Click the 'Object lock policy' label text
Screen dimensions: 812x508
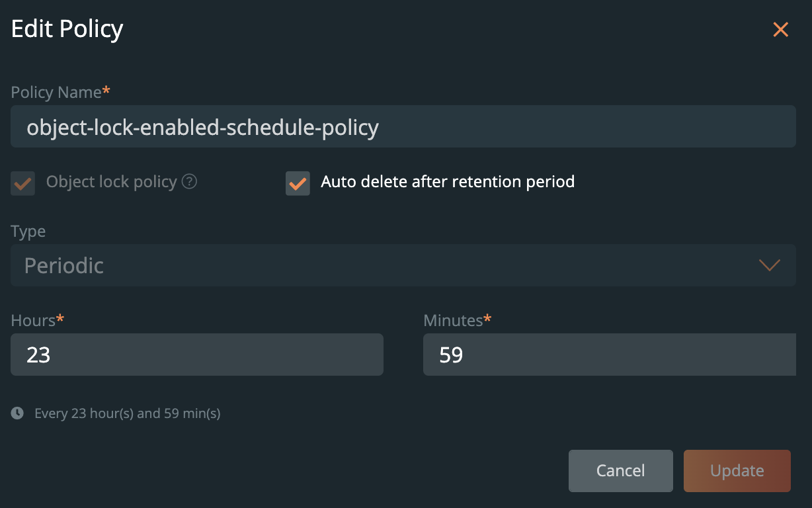pos(111,182)
